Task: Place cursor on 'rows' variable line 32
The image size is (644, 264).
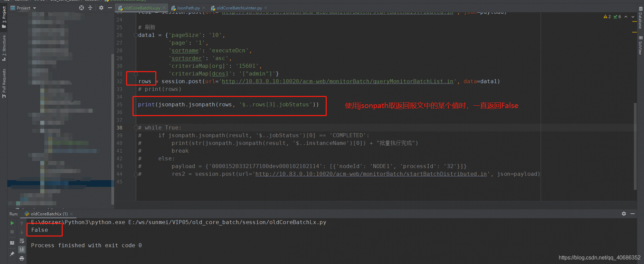Action: coord(145,82)
